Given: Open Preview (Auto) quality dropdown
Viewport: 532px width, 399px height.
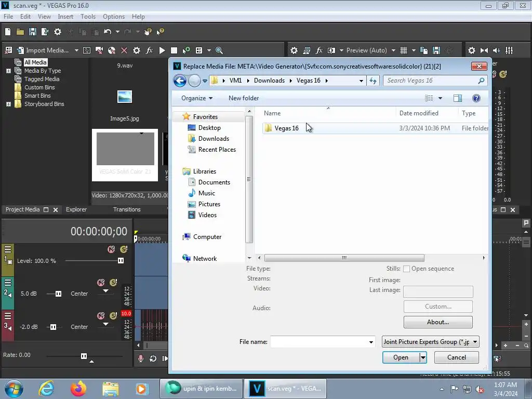Looking at the screenshot, I should 393,50.
